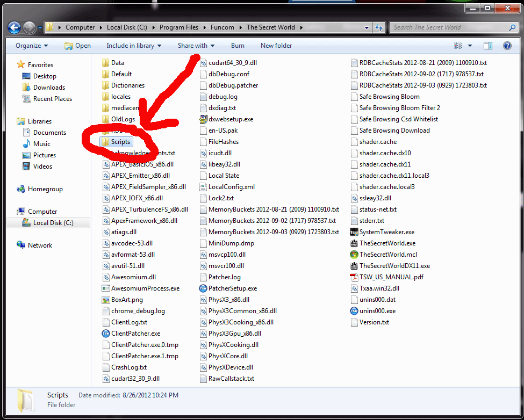This screenshot has height=420, width=524.
Task: Select the TSW_US_MANUAL.pdf icon
Action: [x=354, y=277]
